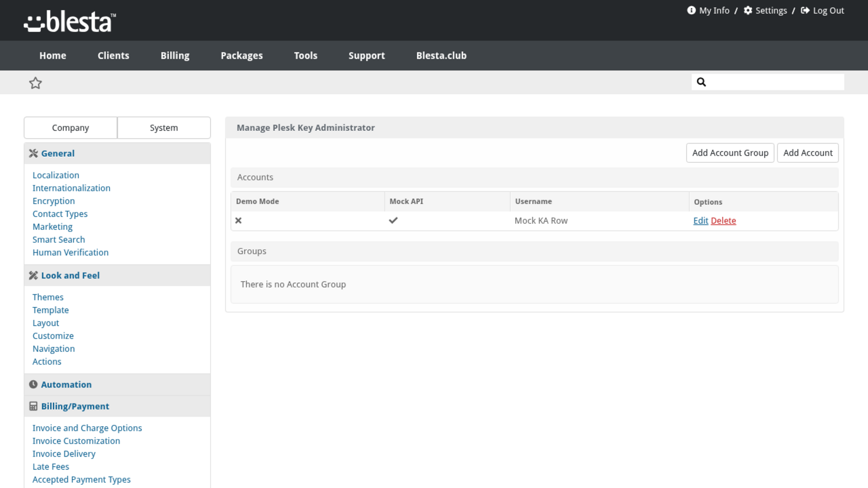Screen dimensions: 868x488
Task: Click the Blesta logo
Action: point(70,21)
